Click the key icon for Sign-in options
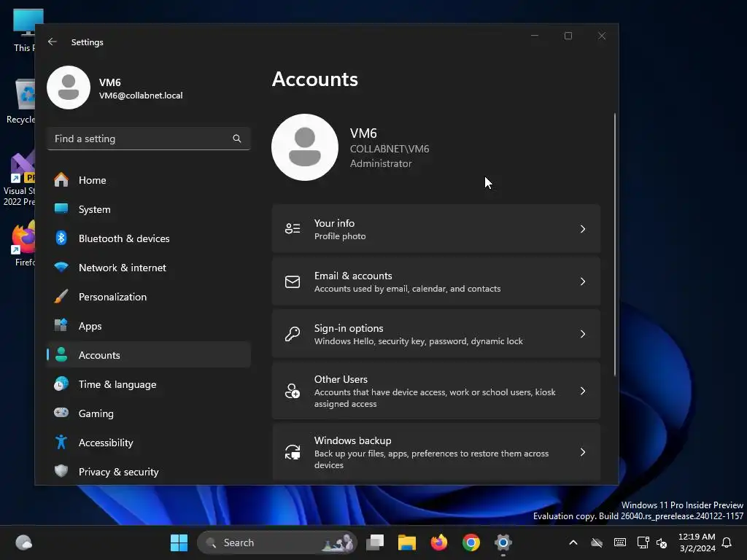The height and width of the screenshot is (560, 747). click(x=293, y=334)
